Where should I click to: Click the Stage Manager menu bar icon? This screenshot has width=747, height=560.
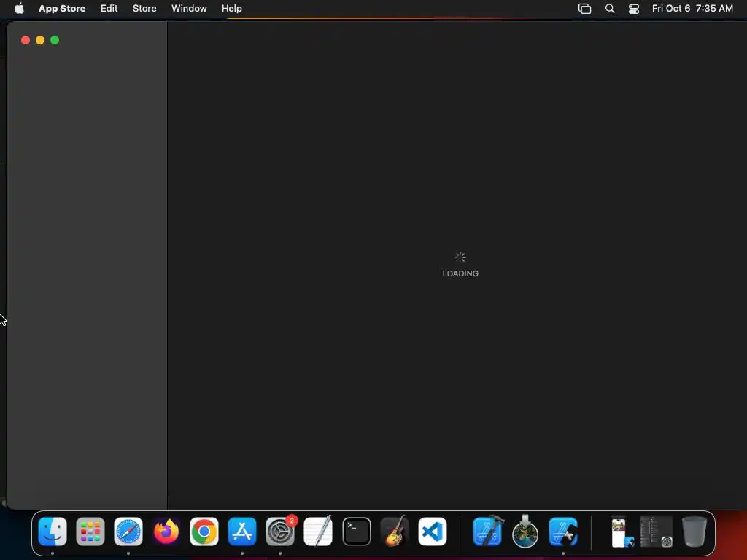click(584, 9)
